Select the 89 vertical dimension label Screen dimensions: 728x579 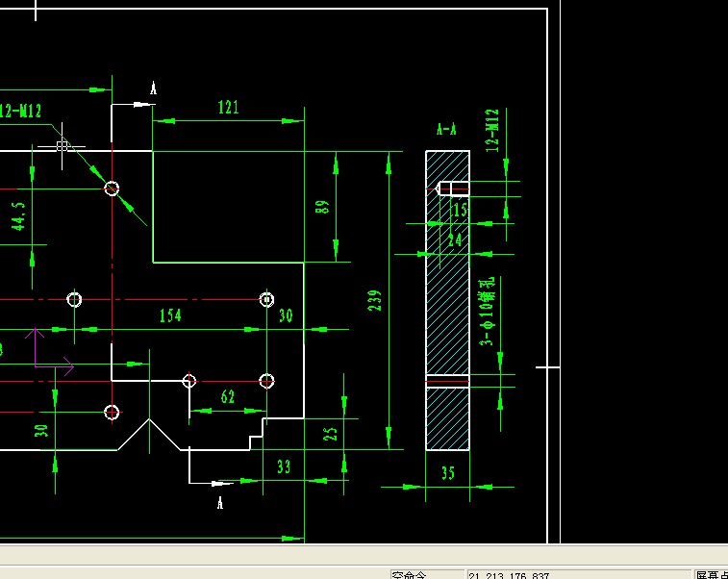tap(322, 207)
